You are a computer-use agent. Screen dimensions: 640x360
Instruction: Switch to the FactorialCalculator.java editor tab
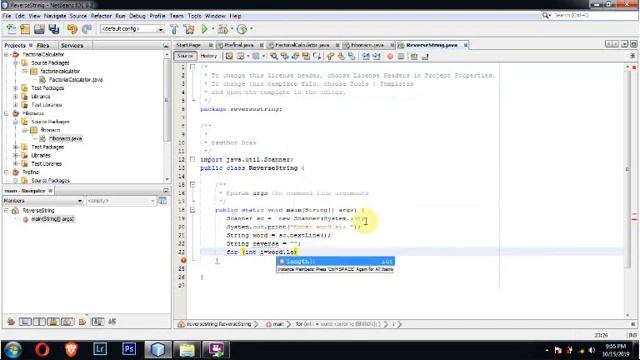click(302, 45)
